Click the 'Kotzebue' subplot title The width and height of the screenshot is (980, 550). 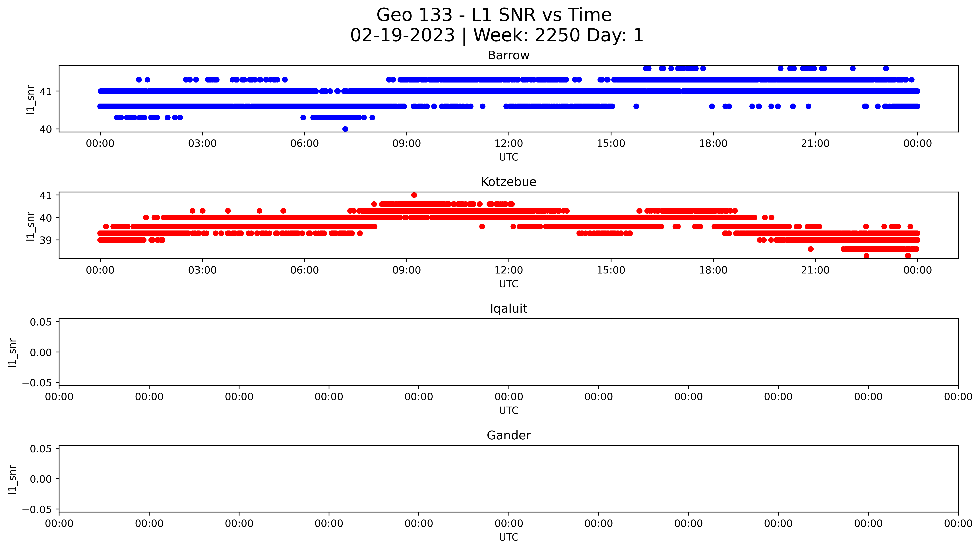tap(509, 182)
